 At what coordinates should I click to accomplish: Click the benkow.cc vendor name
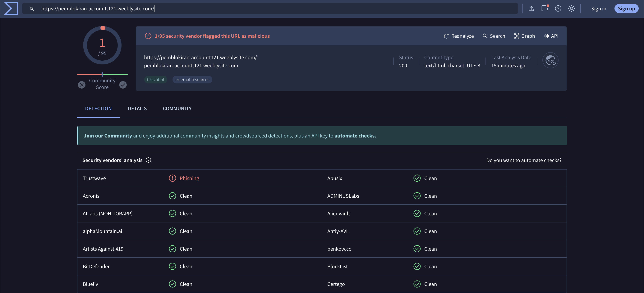click(x=339, y=249)
